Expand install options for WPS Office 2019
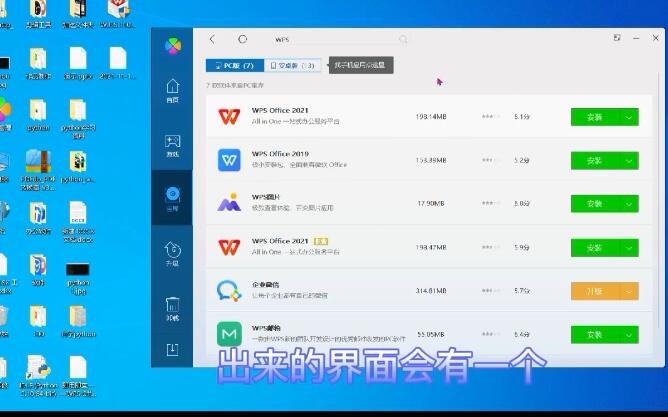 pos(629,161)
